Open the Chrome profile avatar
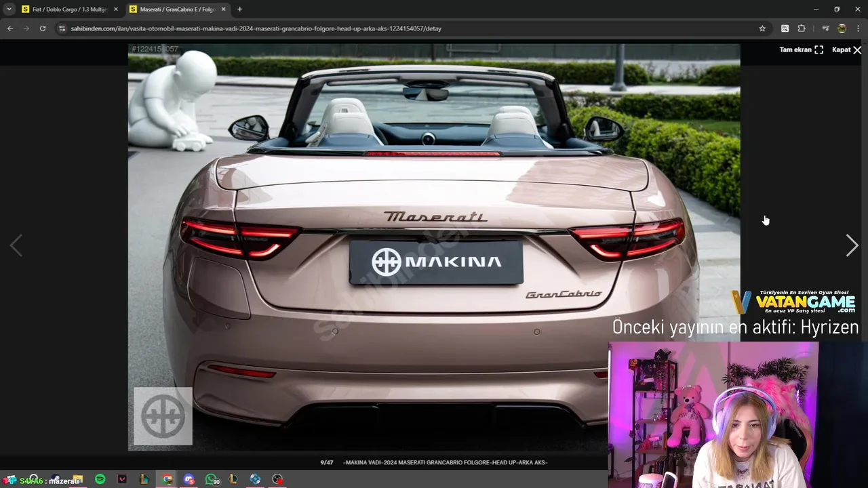 click(x=842, y=28)
